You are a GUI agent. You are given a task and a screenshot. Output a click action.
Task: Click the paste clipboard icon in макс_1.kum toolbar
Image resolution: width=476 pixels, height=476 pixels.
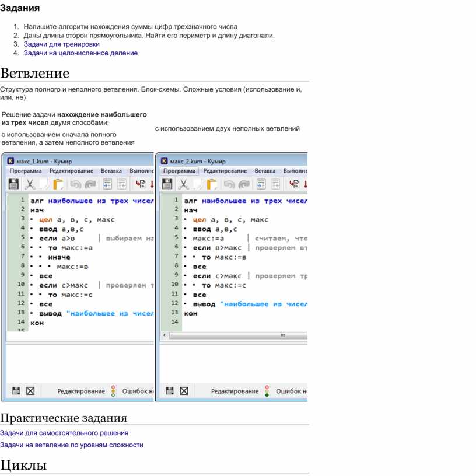pos(58,184)
